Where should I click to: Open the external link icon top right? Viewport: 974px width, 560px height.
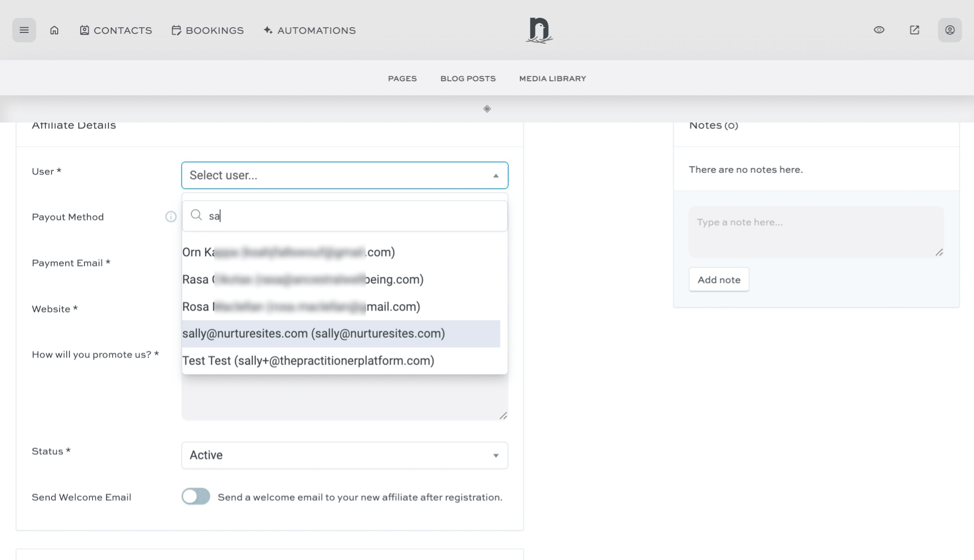914,30
